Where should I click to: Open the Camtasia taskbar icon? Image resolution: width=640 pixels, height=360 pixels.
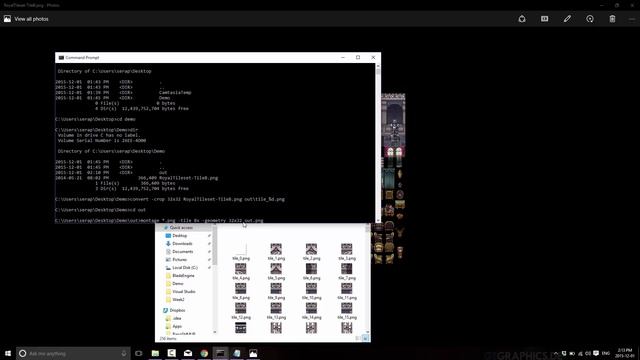(171, 353)
